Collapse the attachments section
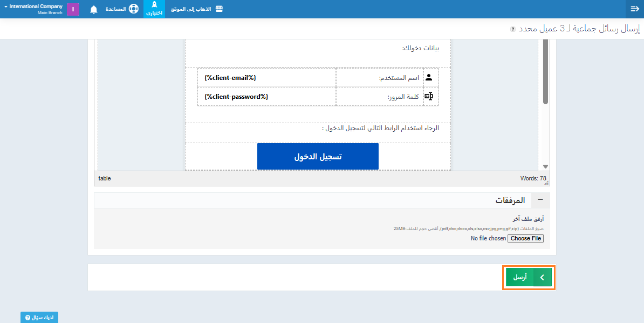The image size is (644, 323). click(540, 200)
